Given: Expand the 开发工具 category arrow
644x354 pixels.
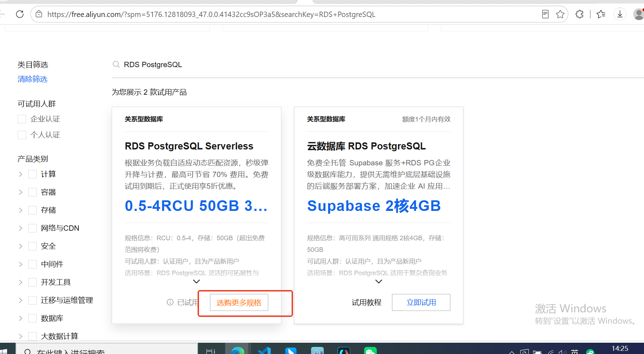Looking at the screenshot, I should coord(21,282).
